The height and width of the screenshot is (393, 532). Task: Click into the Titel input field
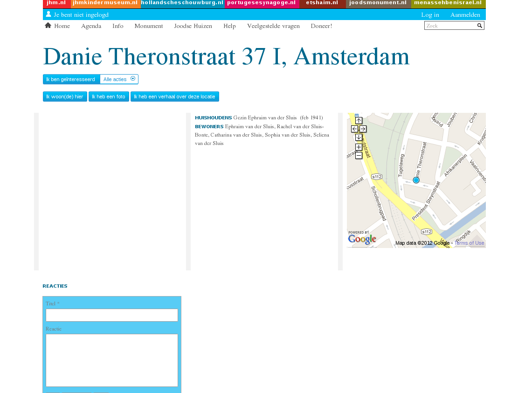click(x=112, y=315)
